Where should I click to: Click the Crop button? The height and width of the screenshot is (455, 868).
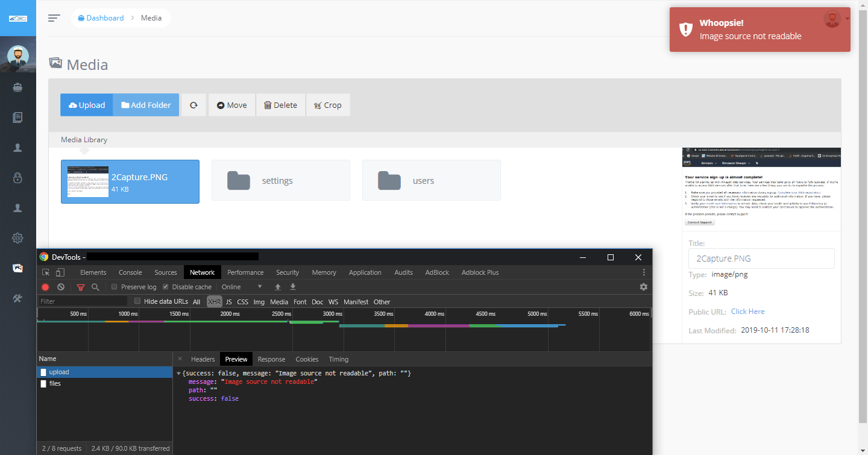coord(328,105)
